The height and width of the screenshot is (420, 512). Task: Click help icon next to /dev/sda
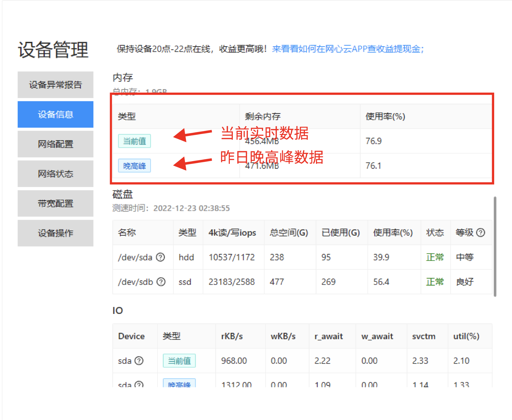click(161, 257)
